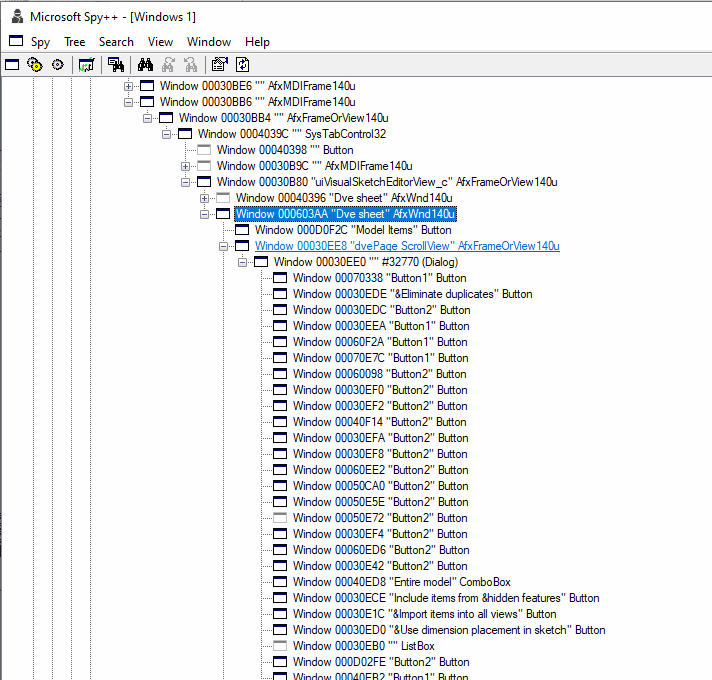Click the Find Previous toolbar icon

coord(191,65)
